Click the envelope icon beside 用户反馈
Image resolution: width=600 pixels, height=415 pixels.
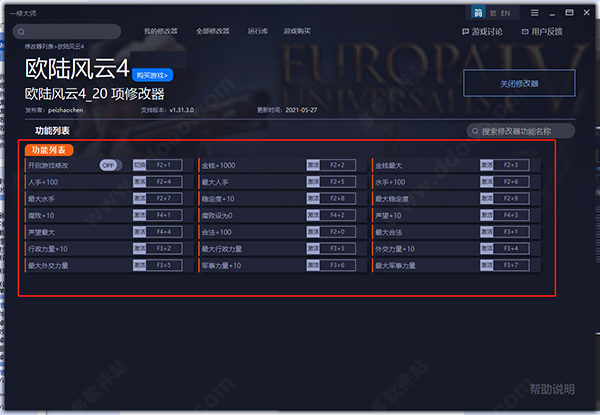coord(525,32)
